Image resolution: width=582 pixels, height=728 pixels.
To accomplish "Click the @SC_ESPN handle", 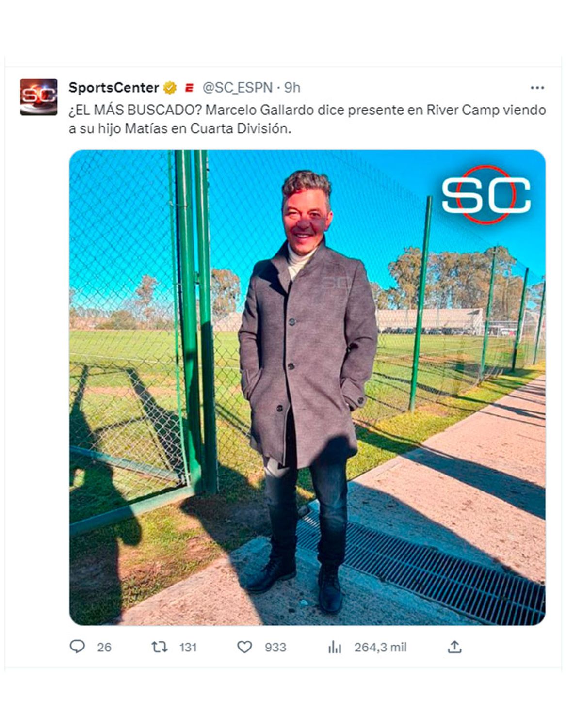I will click(237, 88).
